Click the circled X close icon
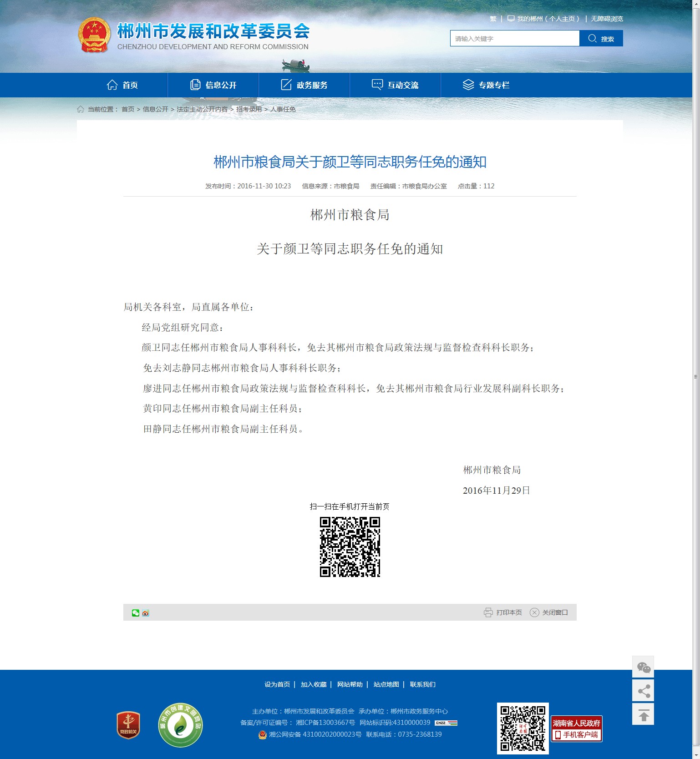Screen dimensions: 700x759 (534, 612)
